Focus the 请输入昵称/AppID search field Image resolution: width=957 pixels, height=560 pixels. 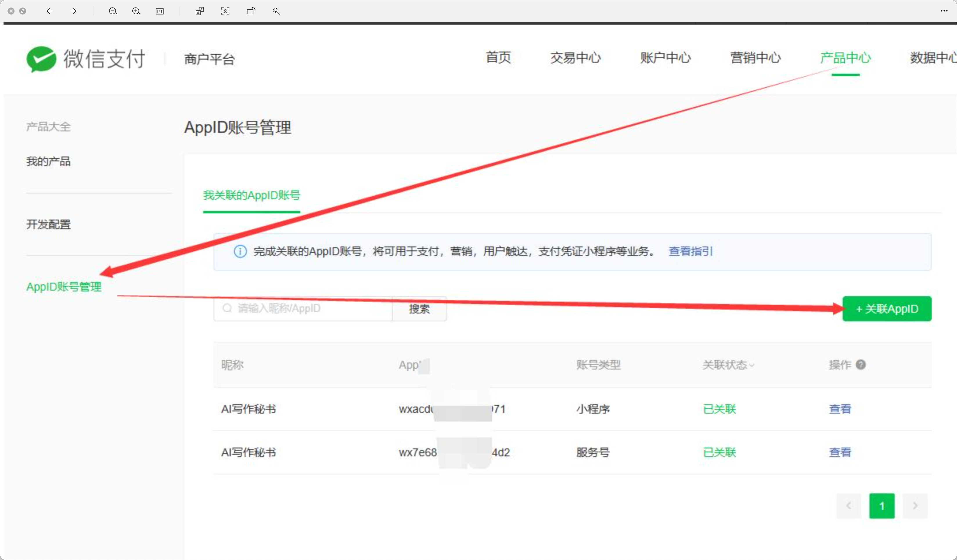pyautogui.click(x=303, y=309)
